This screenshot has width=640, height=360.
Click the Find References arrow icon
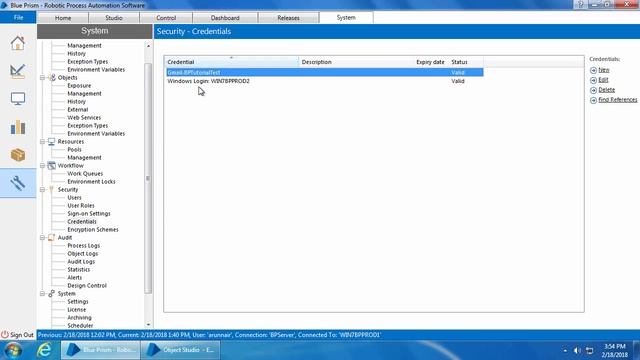point(593,100)
